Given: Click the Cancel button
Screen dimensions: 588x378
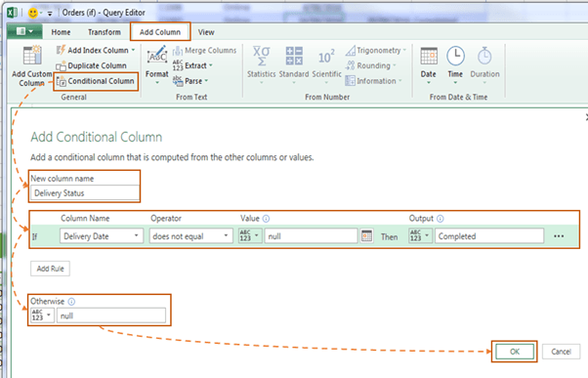Looking at the screenshot, I should pyautogui.click(x=561, y=352).
